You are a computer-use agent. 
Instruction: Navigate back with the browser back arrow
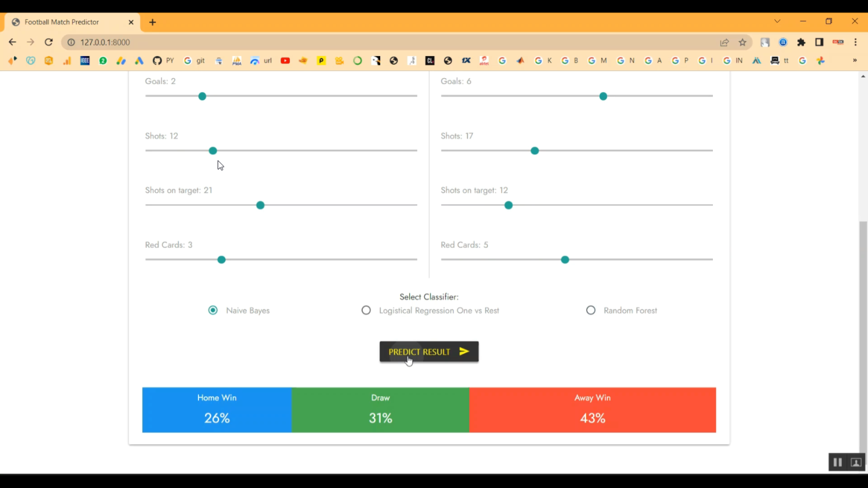[x=12, y=42]
